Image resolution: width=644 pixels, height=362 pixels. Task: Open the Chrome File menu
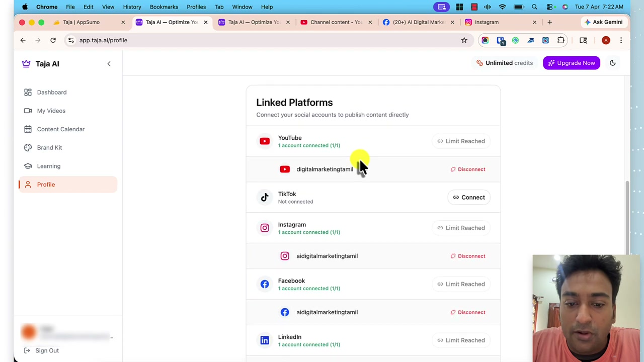[70, 7]
